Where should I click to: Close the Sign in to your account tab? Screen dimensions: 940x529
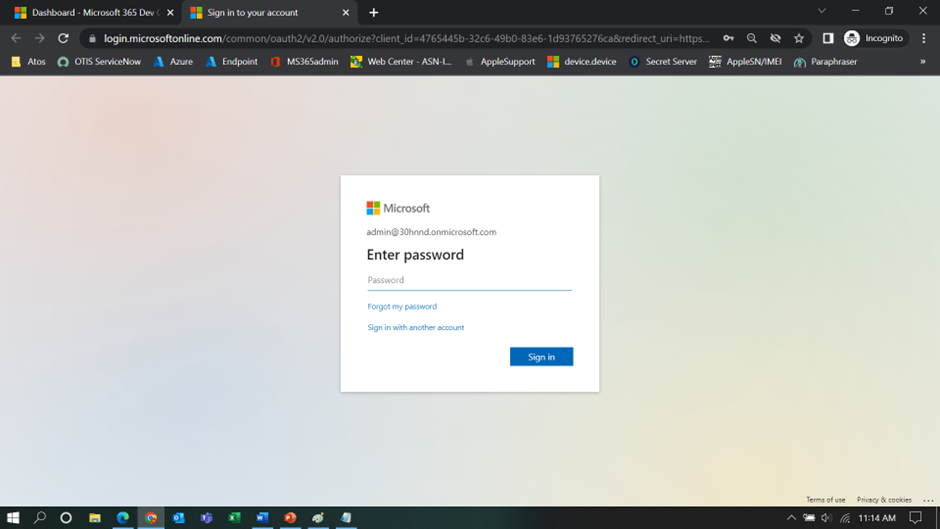click(345, 13)
